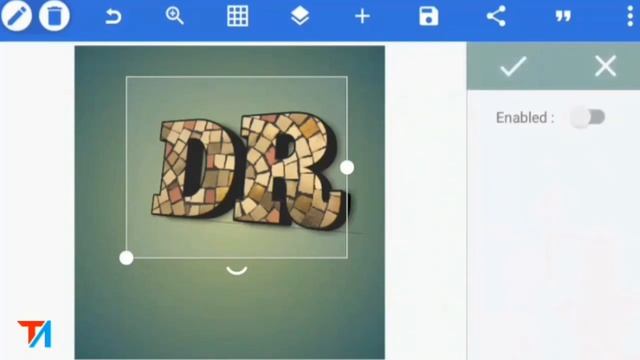Open the three-dot overflow menu
This screenshot has height=360, width=640.
630,16
